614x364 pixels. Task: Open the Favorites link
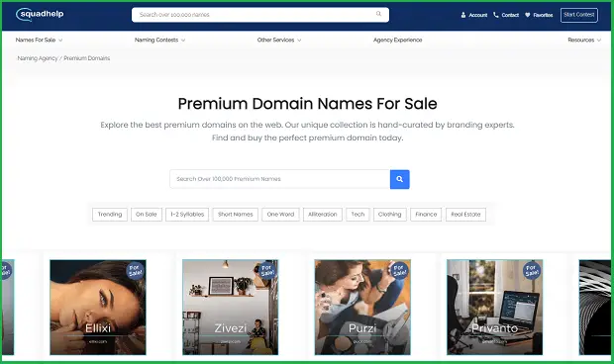tap(543, 15)
